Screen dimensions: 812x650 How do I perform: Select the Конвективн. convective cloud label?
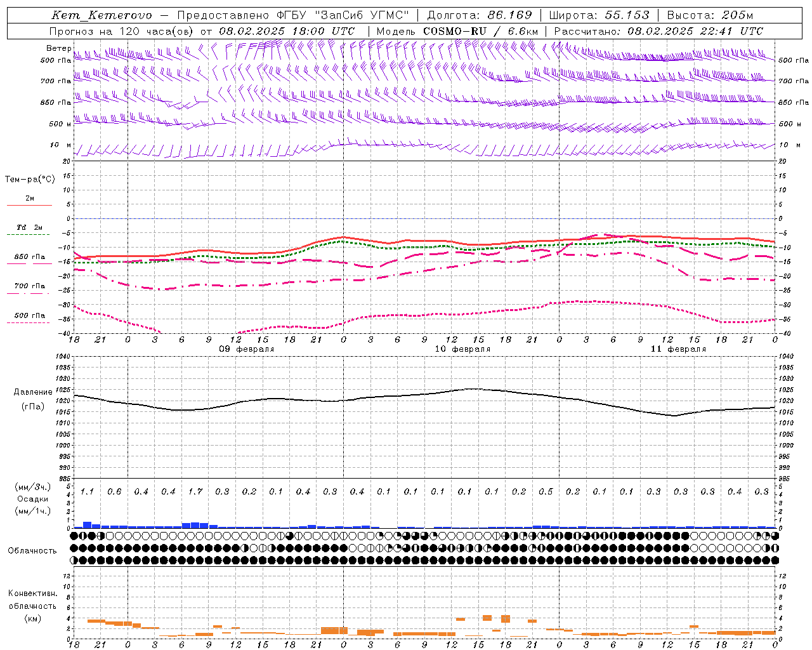tap(32, 594)
